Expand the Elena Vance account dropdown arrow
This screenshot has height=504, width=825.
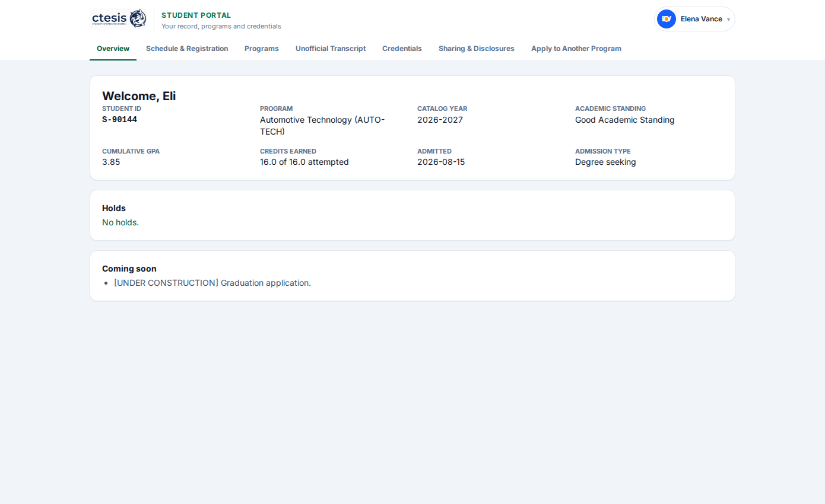(728, 20)
